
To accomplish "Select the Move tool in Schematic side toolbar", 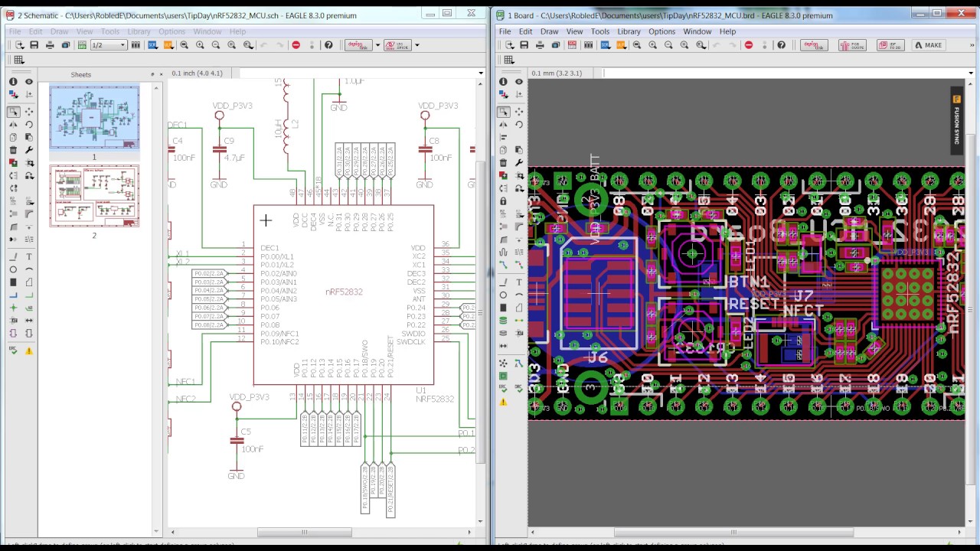I will [29, 112].
